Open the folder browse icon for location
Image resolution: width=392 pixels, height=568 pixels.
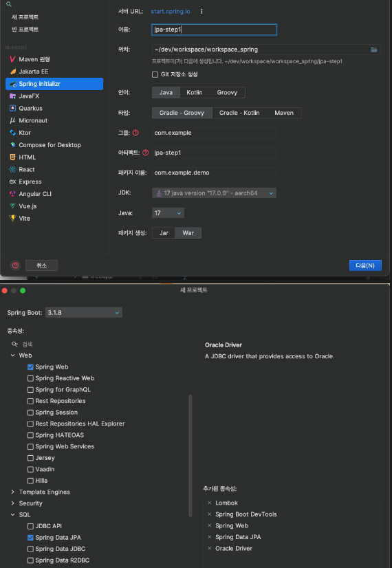(x=374, y=50)
